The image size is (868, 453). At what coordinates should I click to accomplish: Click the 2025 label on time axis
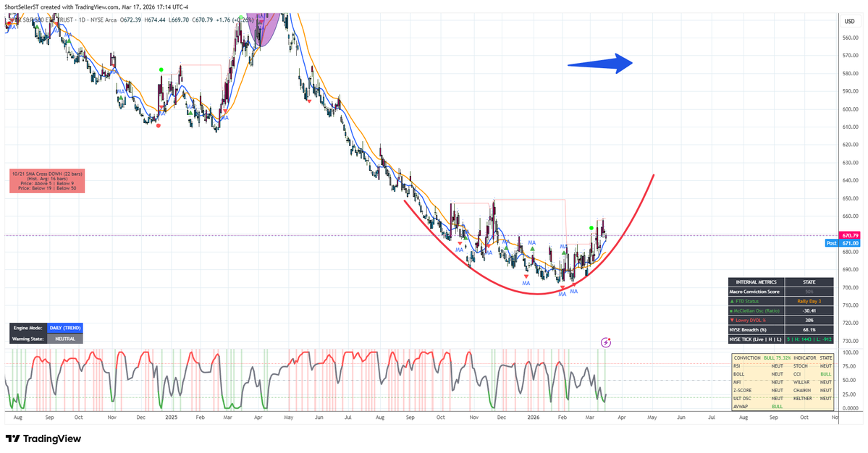[171, 417]
